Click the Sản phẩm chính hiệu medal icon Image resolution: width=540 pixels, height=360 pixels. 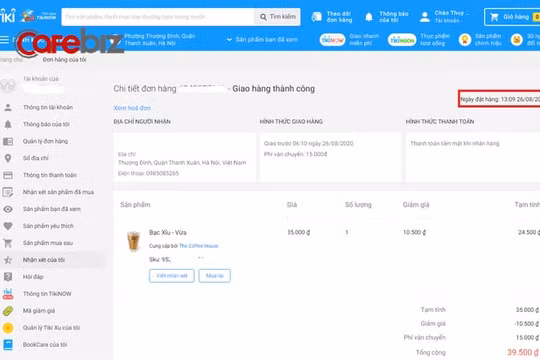click(465, 40)
